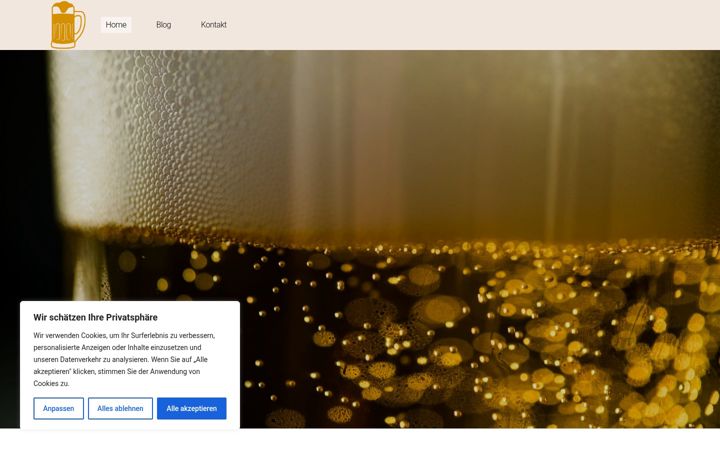Accept cookies with Alle akzeptieren

point(191,408)
